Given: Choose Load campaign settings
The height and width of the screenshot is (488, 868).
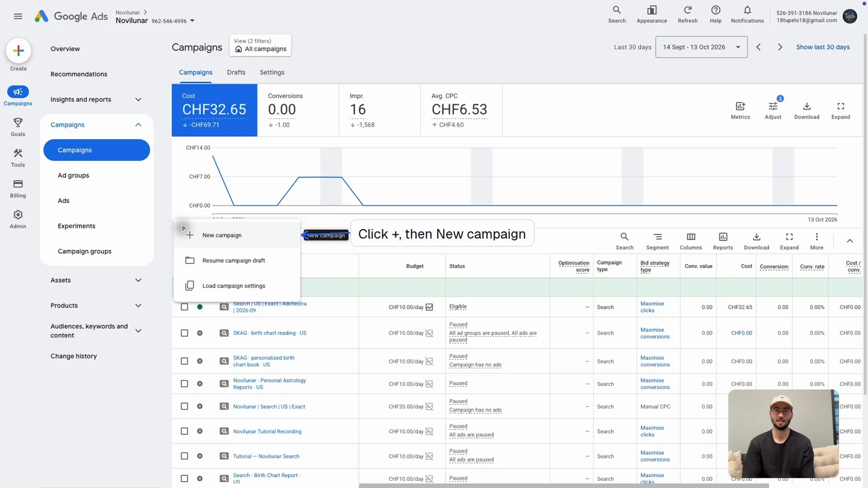Looking at the screenshot, I should tap(237, 286).
